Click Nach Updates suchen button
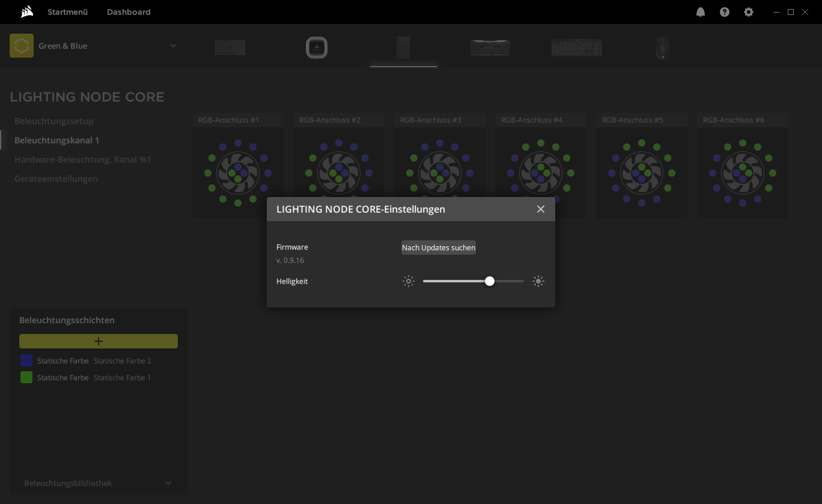 point(439,247)
